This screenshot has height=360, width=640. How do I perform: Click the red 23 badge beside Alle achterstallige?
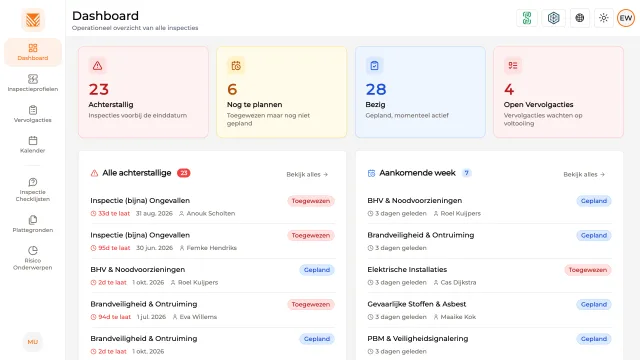click(184, 173)
